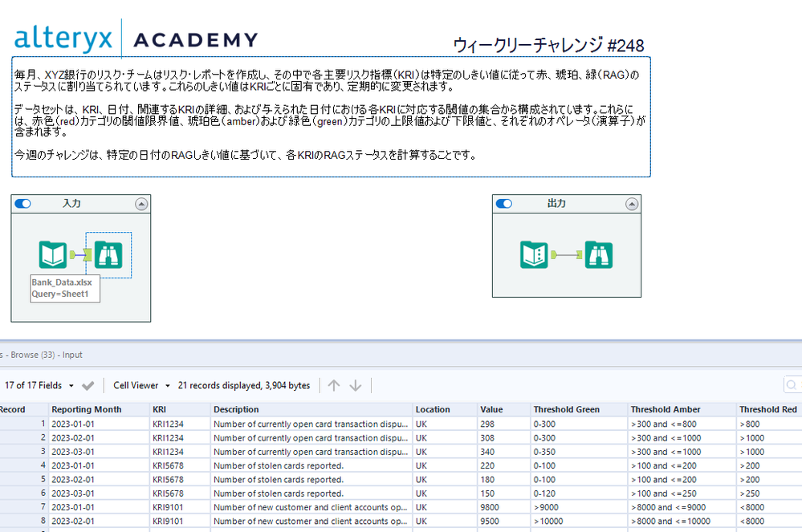This screenshot has height=532, width=802.
Task: Select cell >300 and <=800 in record 1
Action: (x=682, y=424)
